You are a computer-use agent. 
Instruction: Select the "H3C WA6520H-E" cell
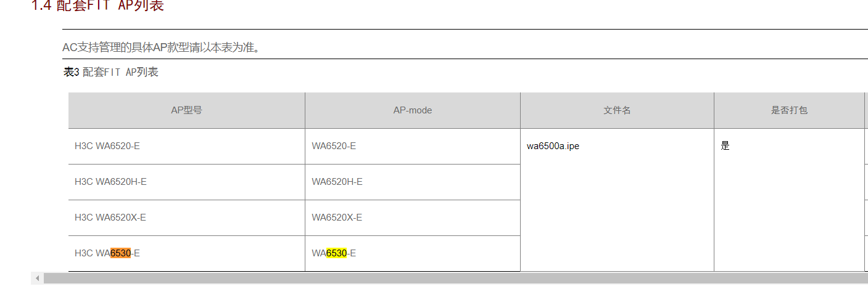click(x=110, y=182)
